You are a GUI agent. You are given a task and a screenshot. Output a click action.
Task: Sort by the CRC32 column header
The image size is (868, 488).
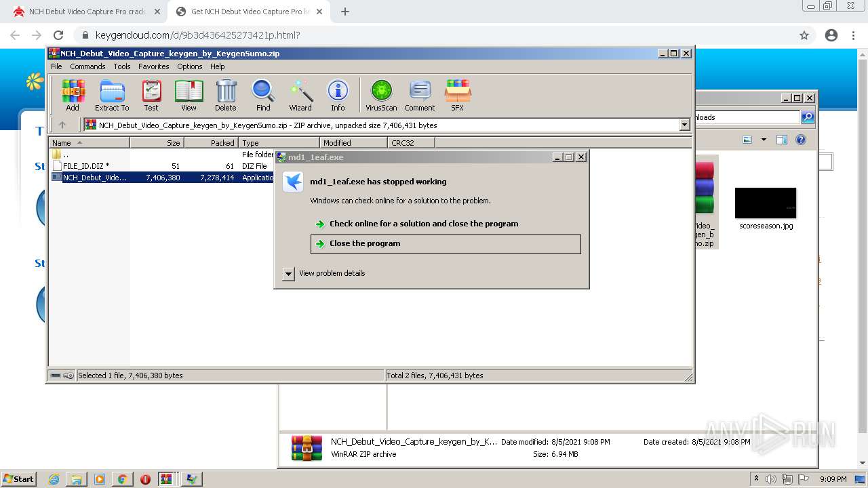pyautogui.click(x=411, y=143)
